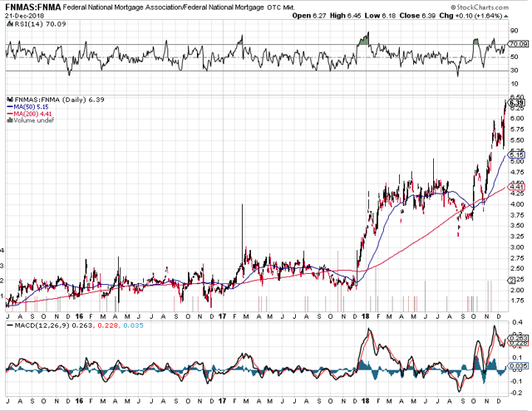Click the green up arrow beside Chg

pyautogui.click(x=506, y=17)
